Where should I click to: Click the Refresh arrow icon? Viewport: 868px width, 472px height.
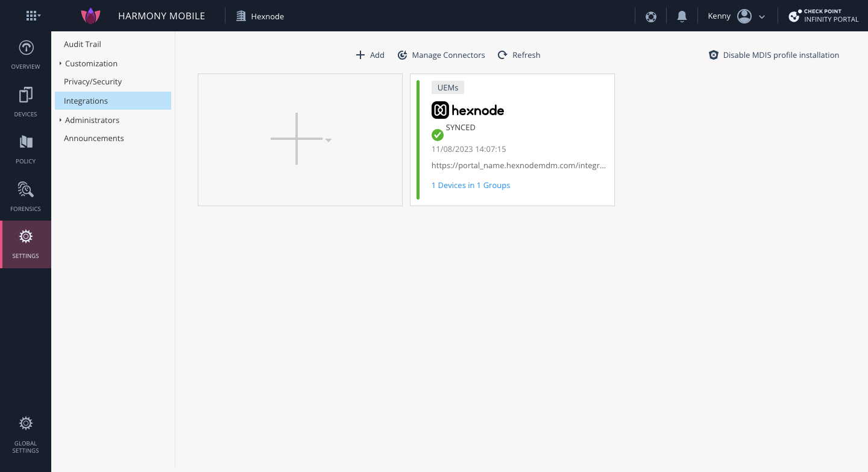[x=502, y=55]
